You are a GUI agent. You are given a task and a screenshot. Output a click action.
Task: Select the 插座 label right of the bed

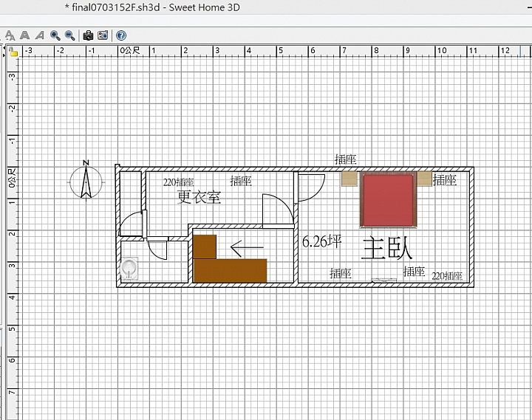click(x=445, y=180)
